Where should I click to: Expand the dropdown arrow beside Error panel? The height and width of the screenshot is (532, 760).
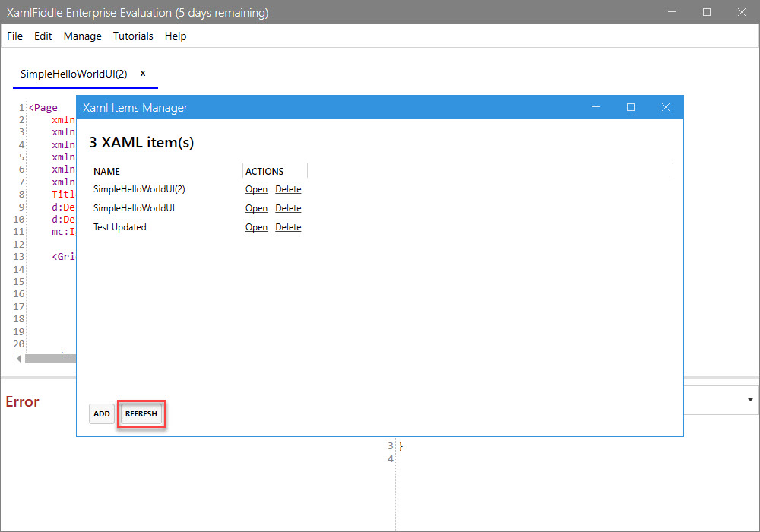click(750, 400)
